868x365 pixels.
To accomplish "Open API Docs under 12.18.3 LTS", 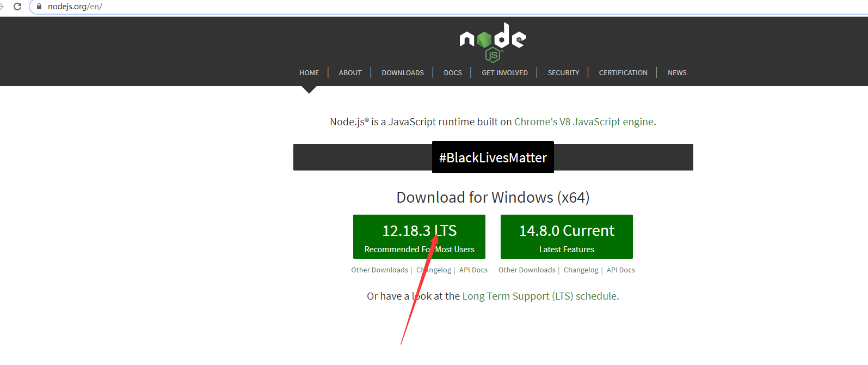I will pyautogui.click(x=473, y=270).
